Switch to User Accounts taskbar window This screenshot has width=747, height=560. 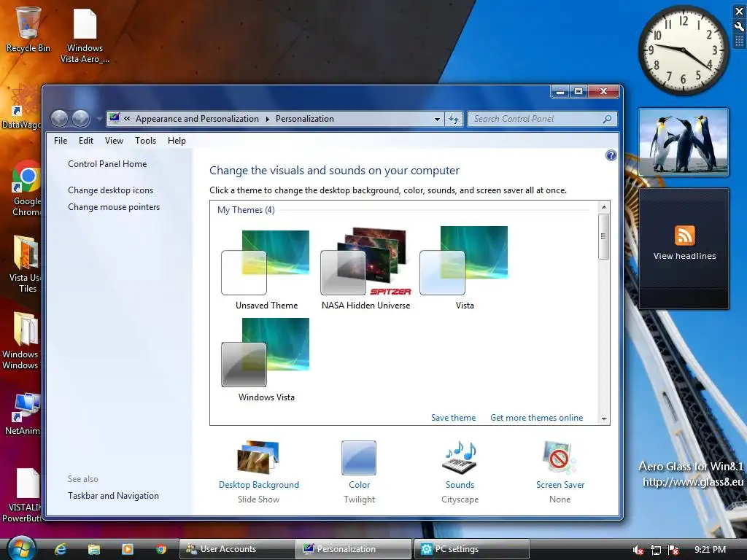coord(237,549)
